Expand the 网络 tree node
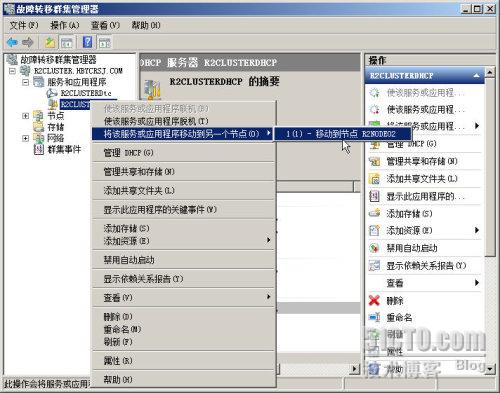Screen dimensions: 500x393 click(26, 138)
